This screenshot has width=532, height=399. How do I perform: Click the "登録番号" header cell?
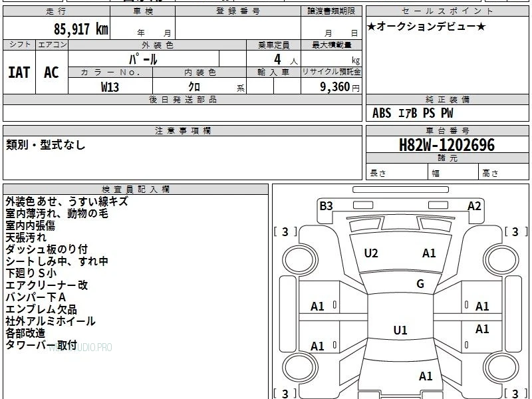[x=238, y=11]
